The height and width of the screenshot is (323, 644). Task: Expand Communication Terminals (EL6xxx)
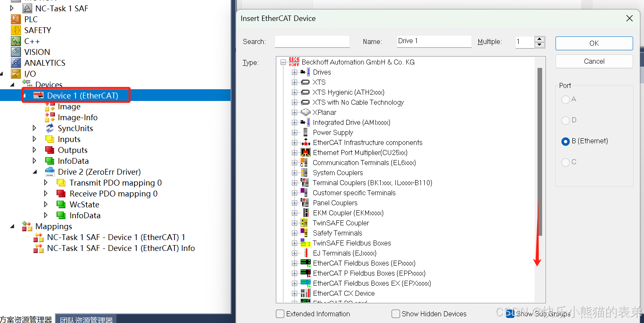(x=294, y=163)
